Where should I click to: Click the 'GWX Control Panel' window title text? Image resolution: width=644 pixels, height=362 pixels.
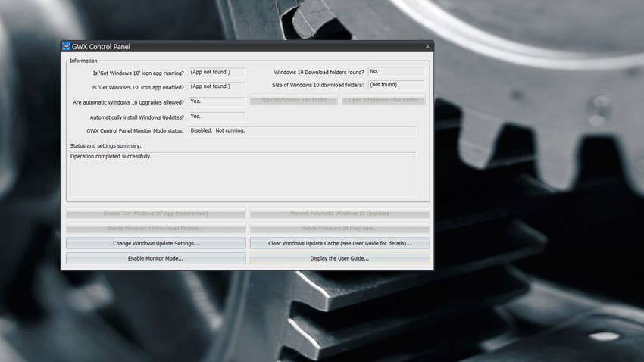click(101, 47)
